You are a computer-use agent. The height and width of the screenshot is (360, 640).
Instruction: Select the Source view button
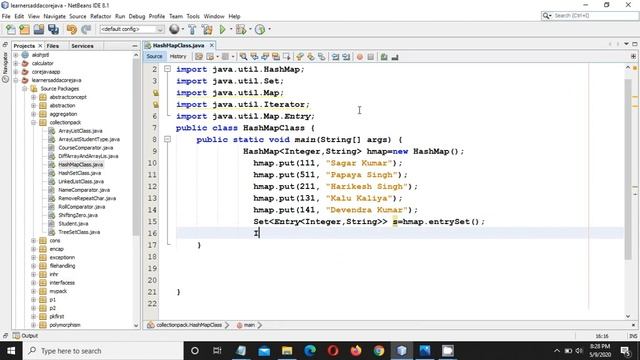click(154, 56)
